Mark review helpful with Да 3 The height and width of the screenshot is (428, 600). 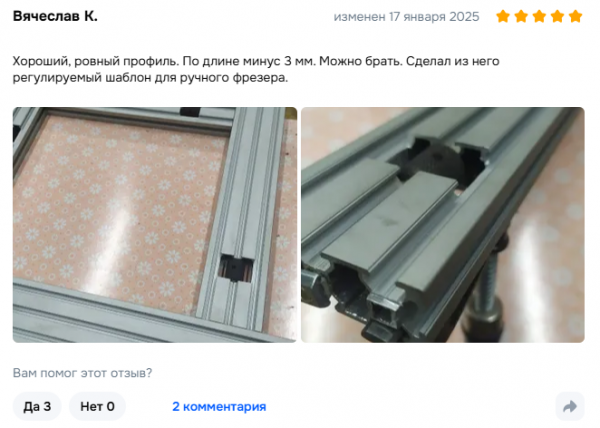37,406
